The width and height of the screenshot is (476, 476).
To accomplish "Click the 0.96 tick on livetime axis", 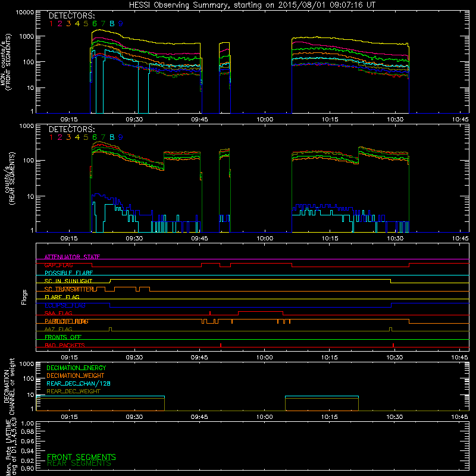I will pyautogui.click(x=27, y=441).
